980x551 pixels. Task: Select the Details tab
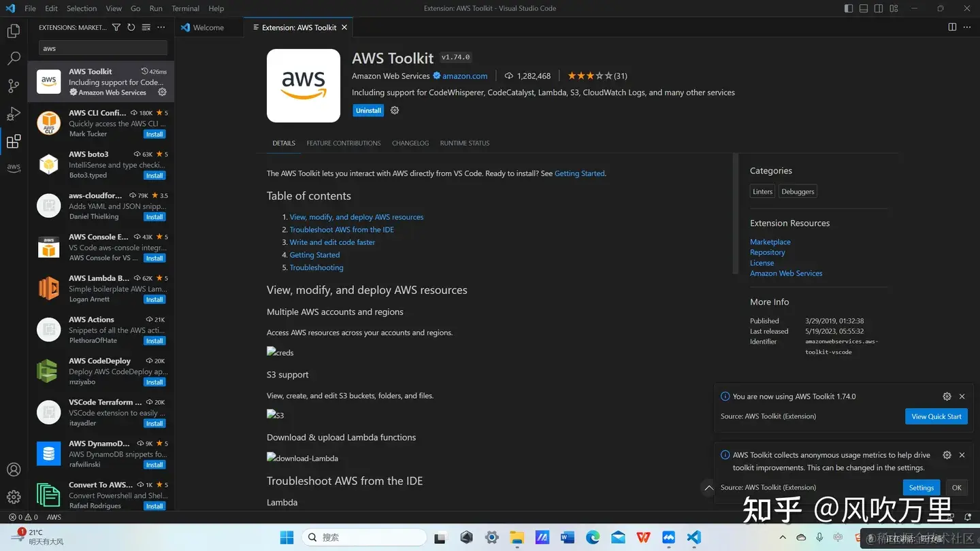pyautogui.click(x=284, y=143)
